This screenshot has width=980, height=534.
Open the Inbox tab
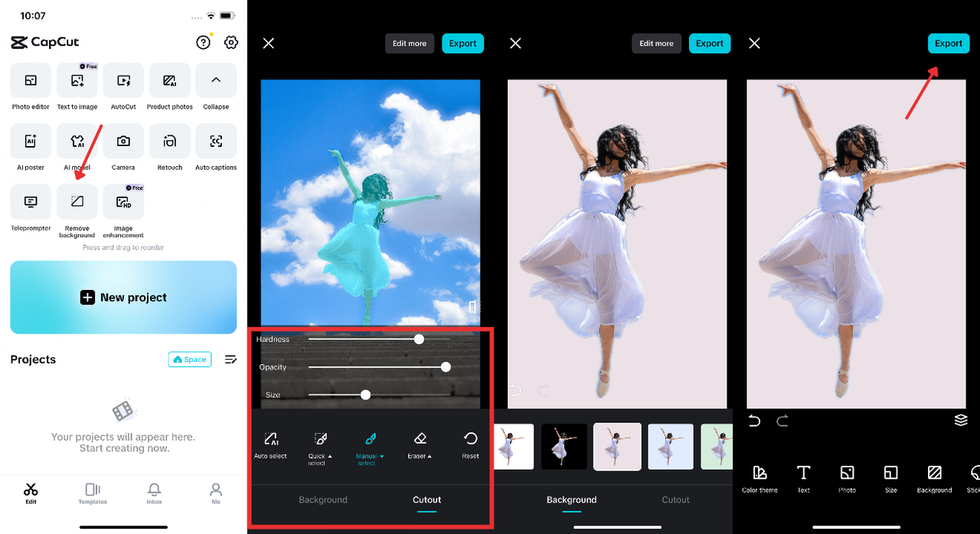click(x=155, y=493)
